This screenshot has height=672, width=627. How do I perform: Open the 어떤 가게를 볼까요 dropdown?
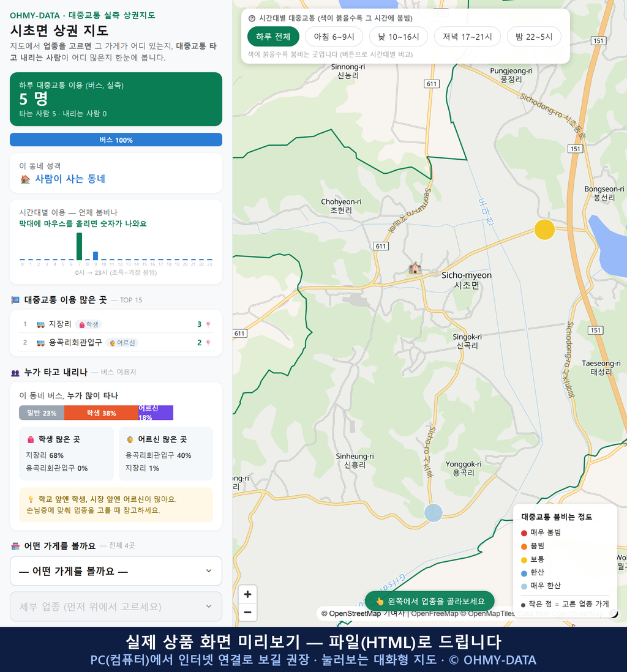click(116, 571)
